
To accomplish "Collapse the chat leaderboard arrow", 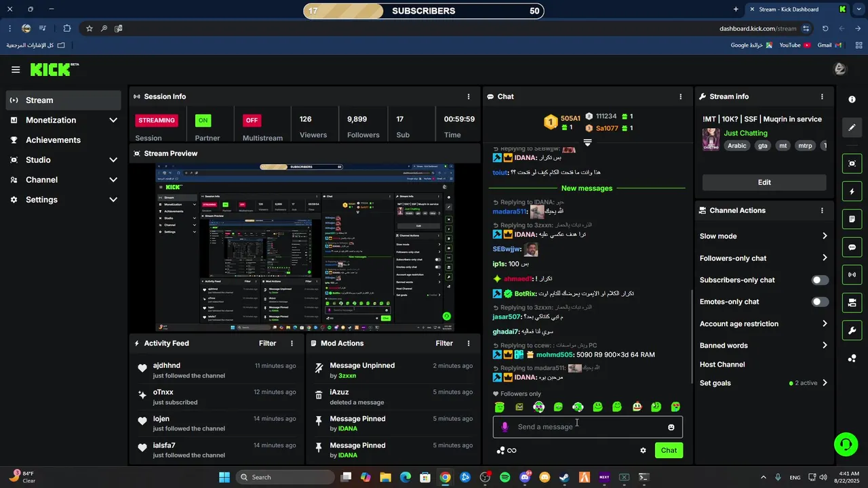I will pyautogui.click(x=588, y=142).
